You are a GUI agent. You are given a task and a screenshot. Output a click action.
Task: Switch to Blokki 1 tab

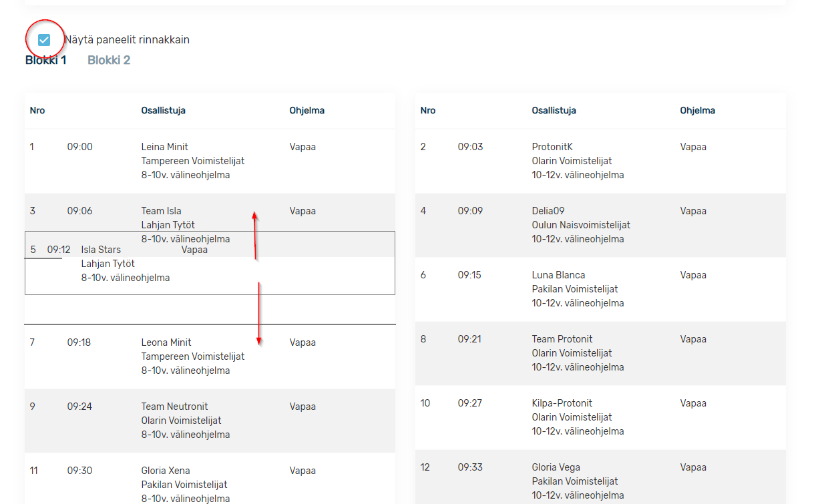click(x=46, y=60)
